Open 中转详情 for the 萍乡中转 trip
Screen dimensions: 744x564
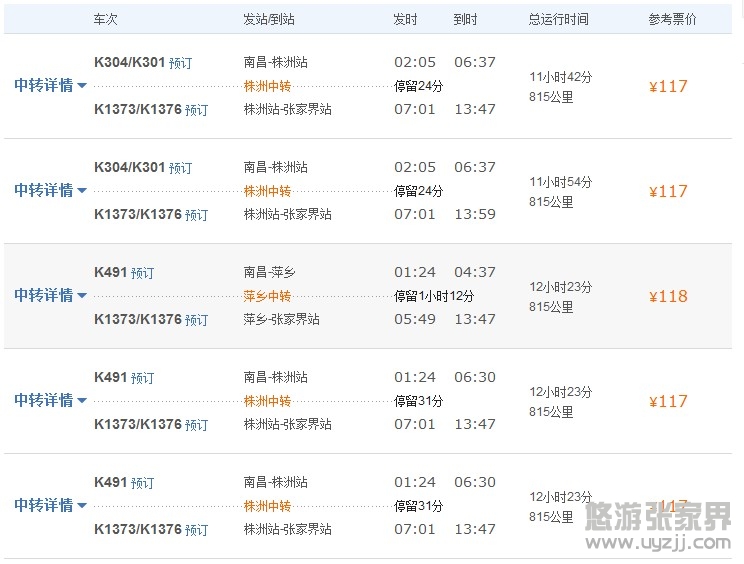(x=50, y=296)
